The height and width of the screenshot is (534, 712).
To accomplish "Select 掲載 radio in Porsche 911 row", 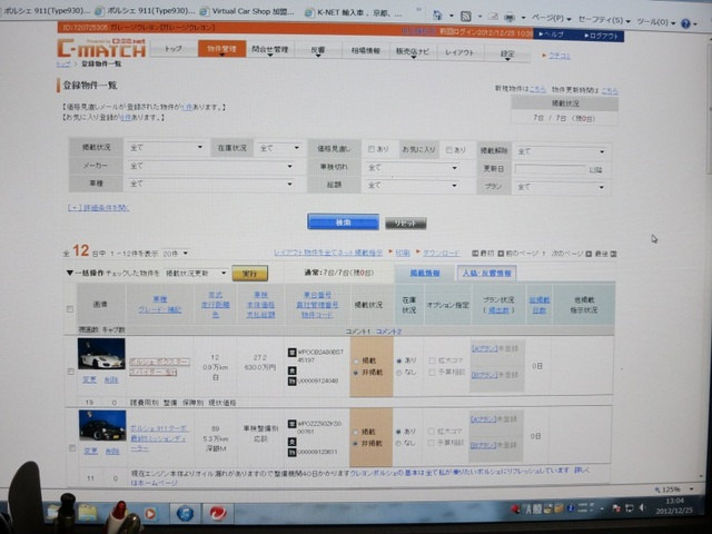I will coord(356,432).
